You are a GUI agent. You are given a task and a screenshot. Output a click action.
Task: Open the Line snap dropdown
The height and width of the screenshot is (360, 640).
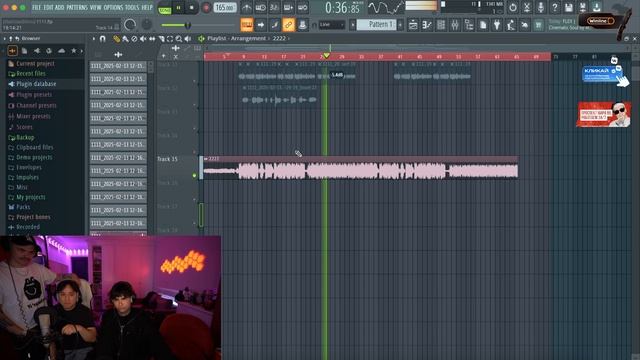(x=331, y=25)
